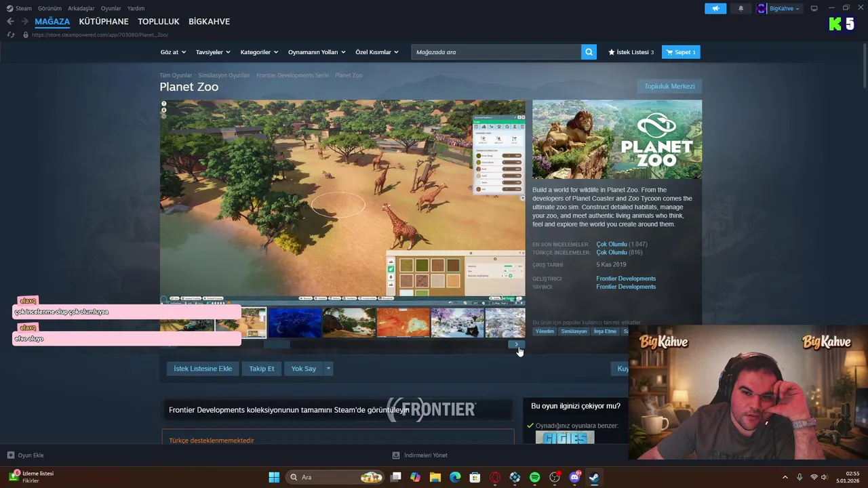Select the blue underwater map thumbnail
868x488 pixels.
[294, 323]
